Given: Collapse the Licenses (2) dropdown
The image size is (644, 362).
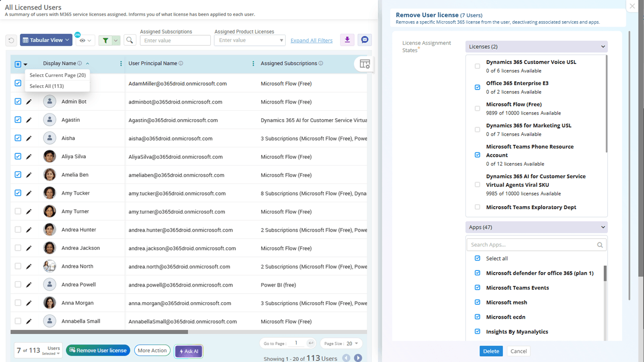Looking at the screenshot, I should (536, 47).
